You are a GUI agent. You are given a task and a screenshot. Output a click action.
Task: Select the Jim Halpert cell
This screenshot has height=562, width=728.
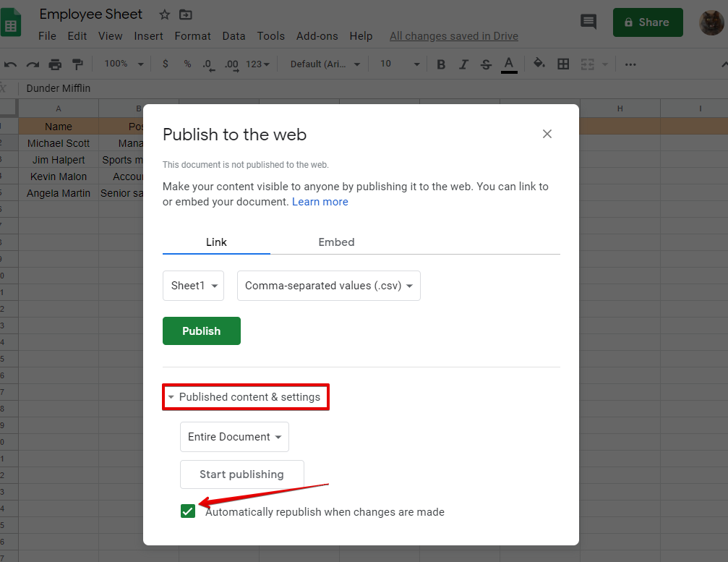(x=59, y=160)
